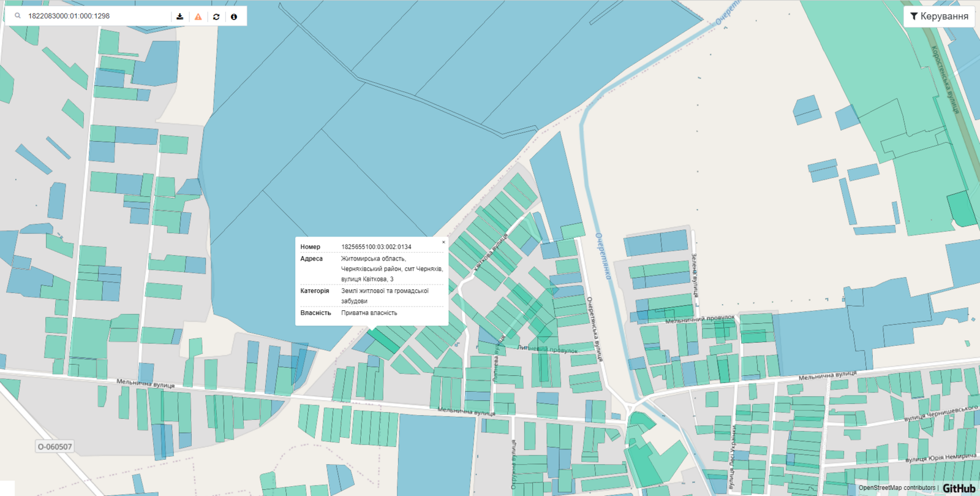Click the refresh arrows icon
This screenshot has height=496, width=980.
click(x=216, y=17)
